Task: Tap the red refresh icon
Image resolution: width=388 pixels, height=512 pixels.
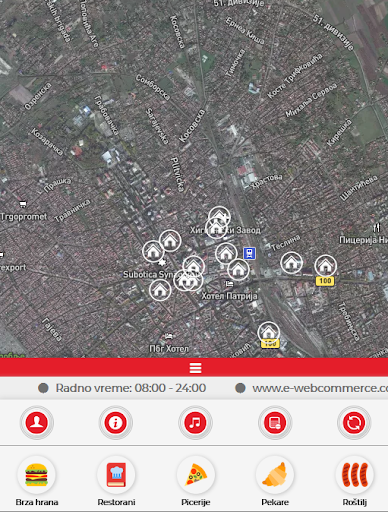Action: (x=354, y=423)
